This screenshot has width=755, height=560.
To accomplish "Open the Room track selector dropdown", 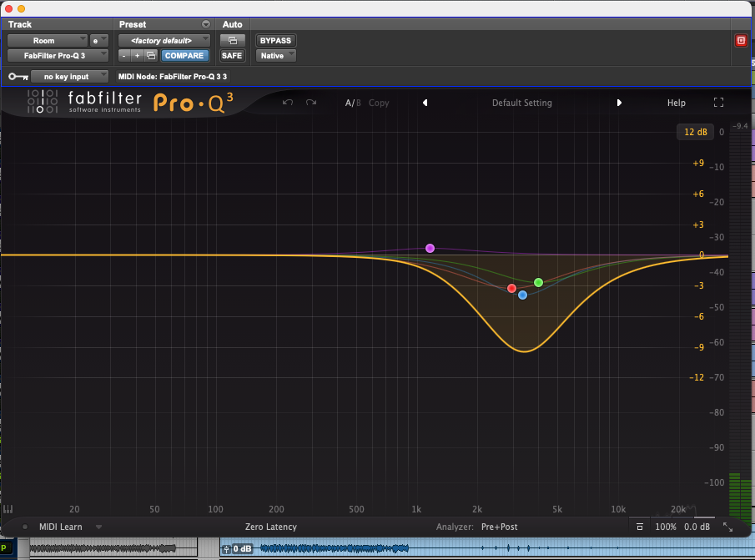I will pos(47,40).
